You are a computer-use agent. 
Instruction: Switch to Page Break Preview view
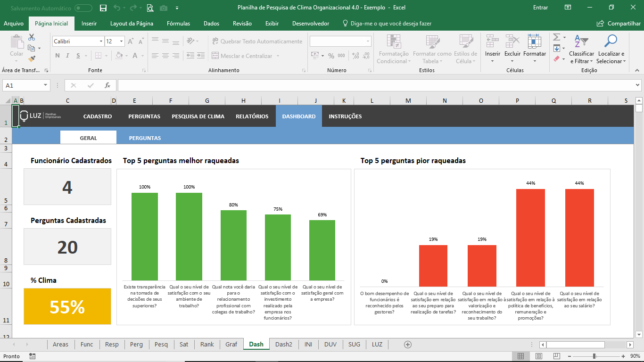click(556, 356)
